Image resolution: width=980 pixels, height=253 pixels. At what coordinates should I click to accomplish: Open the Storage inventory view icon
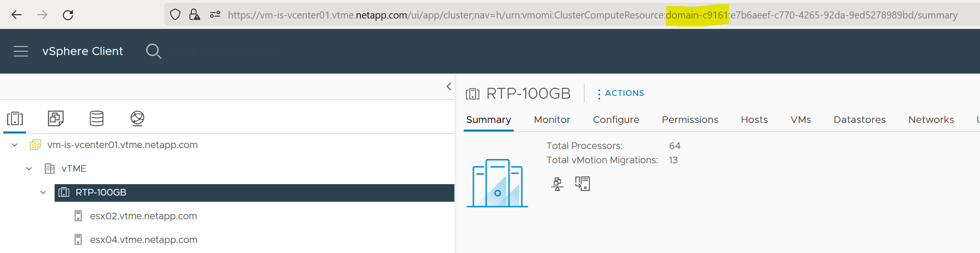(x=96, y=118)
